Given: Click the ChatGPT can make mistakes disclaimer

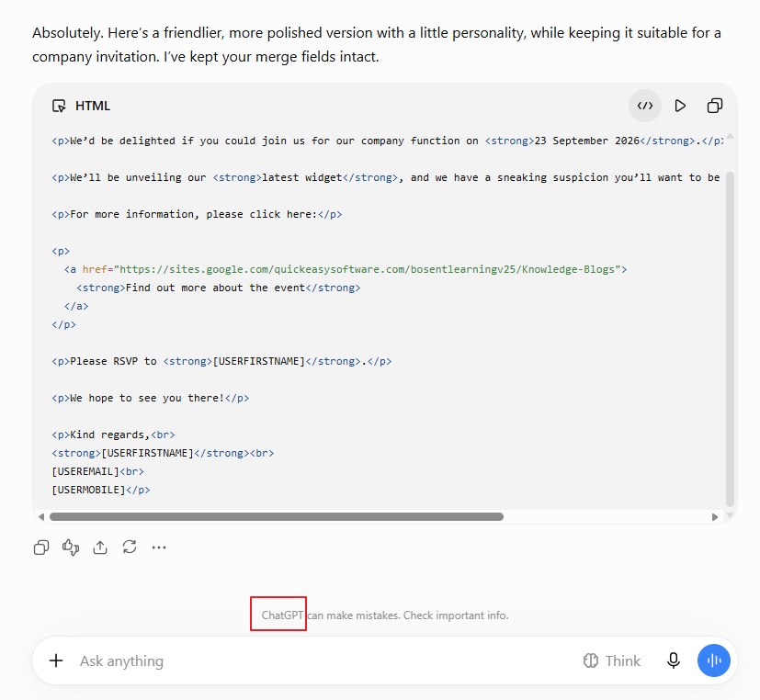Looking at the screenshot, I should tap(385, 615).
